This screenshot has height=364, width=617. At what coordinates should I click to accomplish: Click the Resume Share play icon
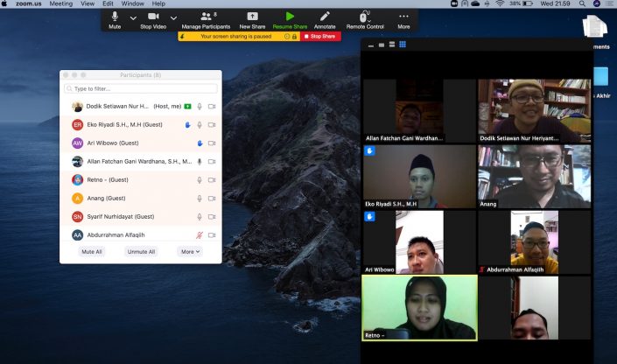pyautogui.click(x=290, y=17)
